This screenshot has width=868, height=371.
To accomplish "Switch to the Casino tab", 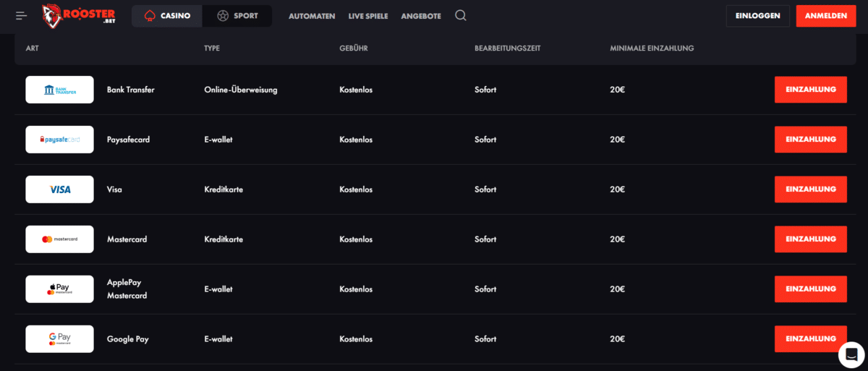I will pos(167,16).
